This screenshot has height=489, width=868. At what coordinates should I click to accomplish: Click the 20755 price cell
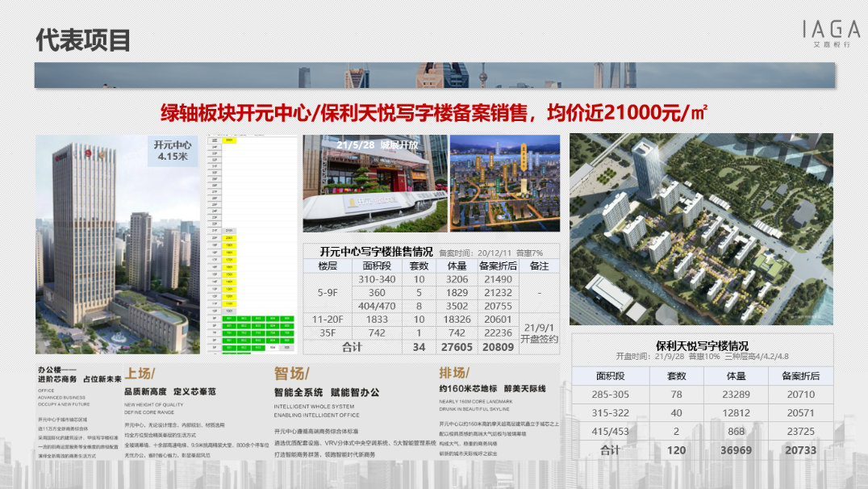click(x=499, y=306)
